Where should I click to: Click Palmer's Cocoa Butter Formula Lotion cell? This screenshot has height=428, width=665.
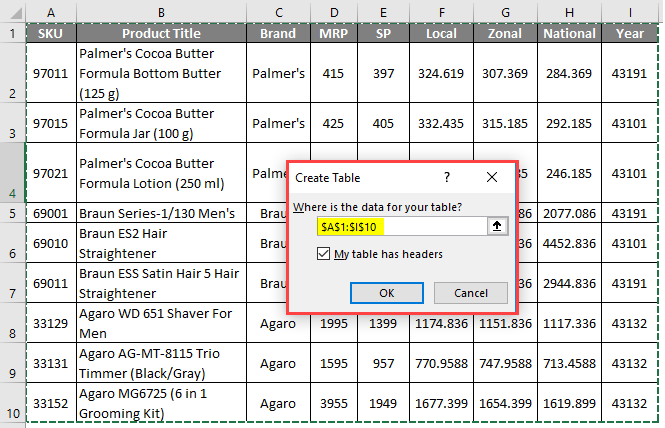coord(161,173)
